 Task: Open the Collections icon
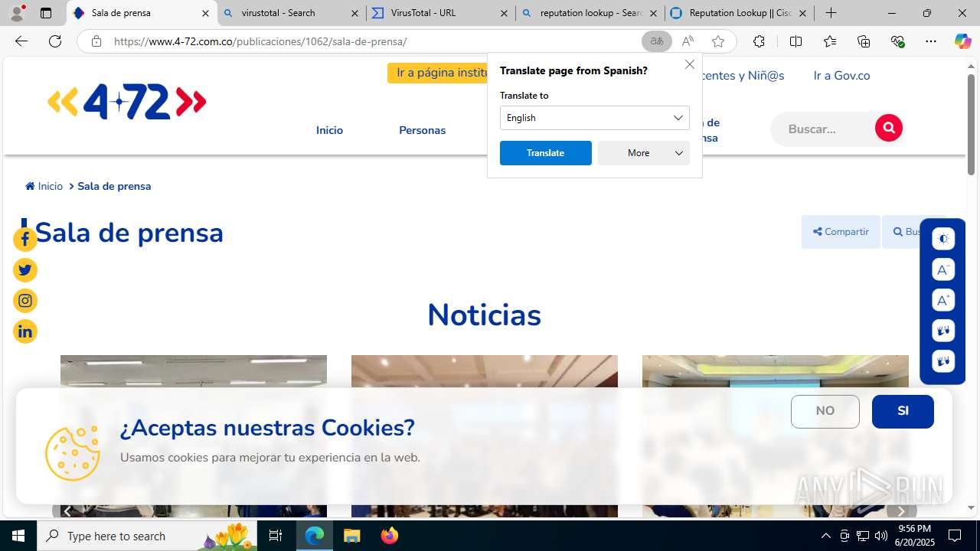[864, 41]
